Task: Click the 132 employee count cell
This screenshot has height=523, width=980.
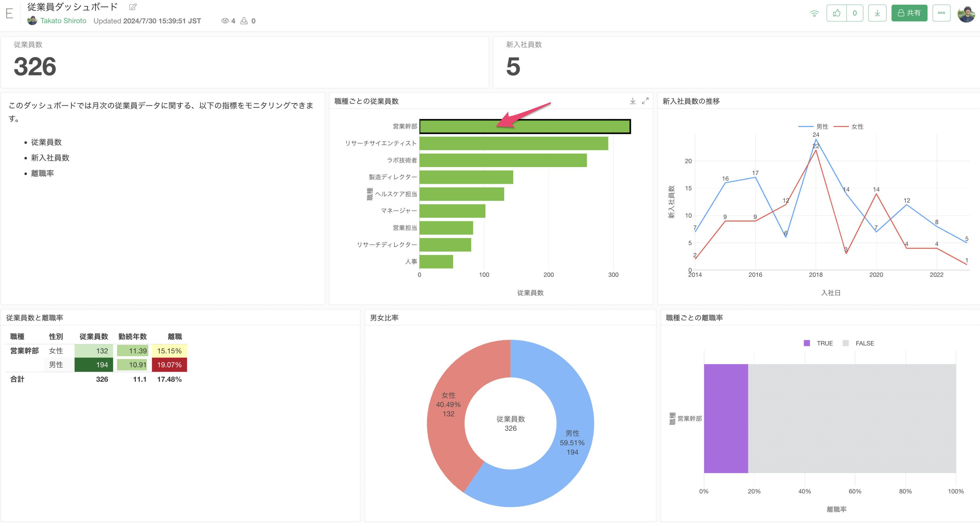Action: click(93, 351)
